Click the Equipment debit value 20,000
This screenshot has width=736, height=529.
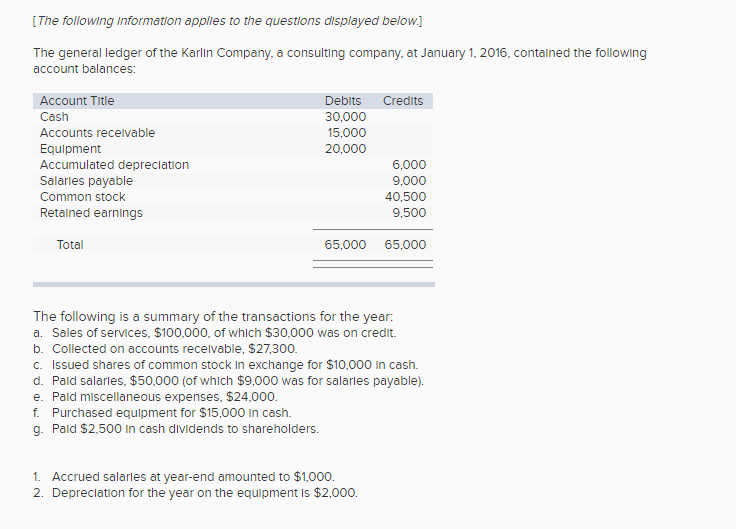(x=346, y=149)
